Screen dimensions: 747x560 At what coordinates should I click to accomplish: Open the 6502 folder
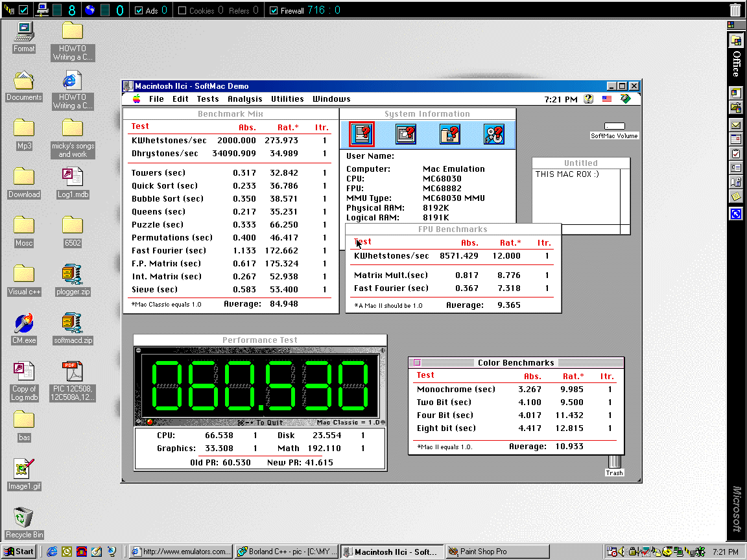point(73,226)
